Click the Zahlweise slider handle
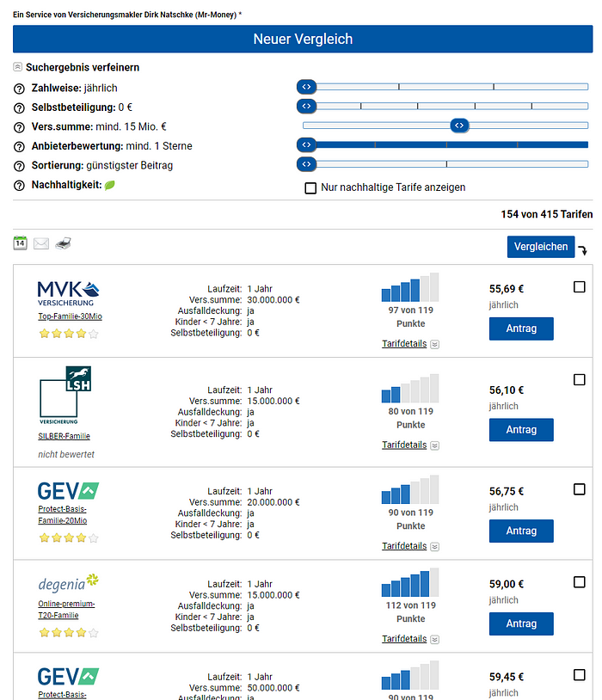The image size is (602, 700). [x=306, y=87]
